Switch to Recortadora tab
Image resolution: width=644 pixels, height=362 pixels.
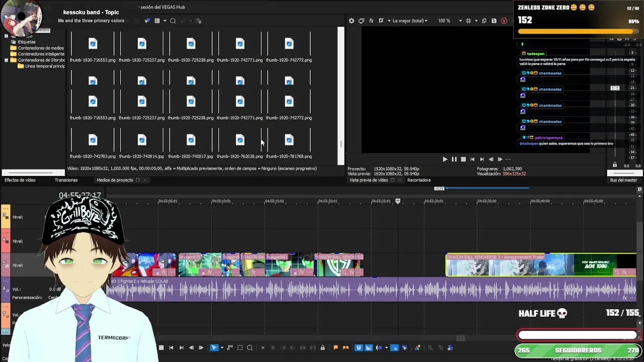click(419, 180)
